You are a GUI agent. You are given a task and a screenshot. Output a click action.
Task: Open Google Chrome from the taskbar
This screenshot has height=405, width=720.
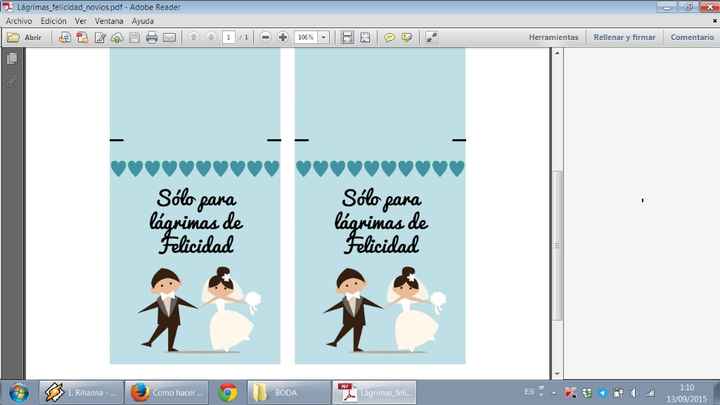[228, 393]
